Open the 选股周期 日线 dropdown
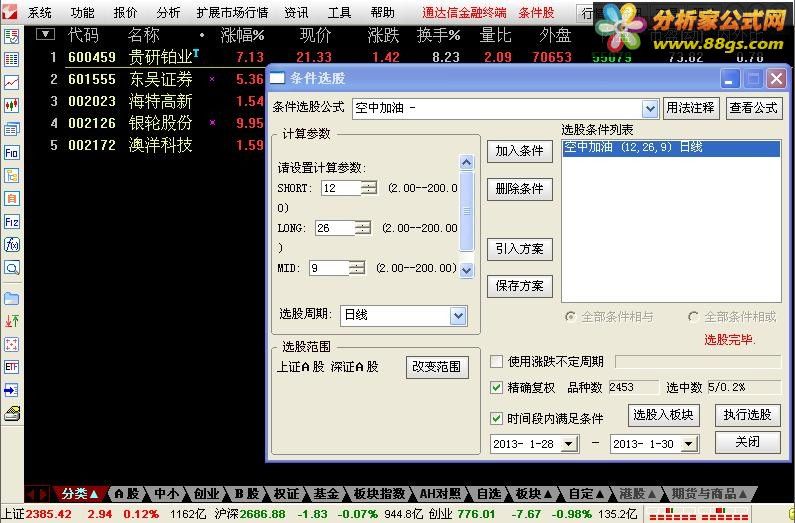The width and height of the screenshot is (795, 523). coord(458,316)
